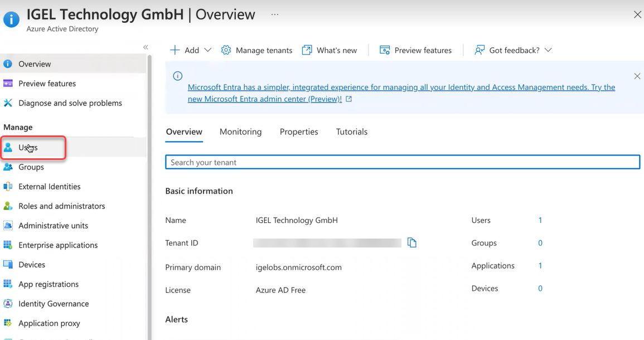Expand the Add dropdown
Viewport: 644px width, 340px height.
click(190, 50)
